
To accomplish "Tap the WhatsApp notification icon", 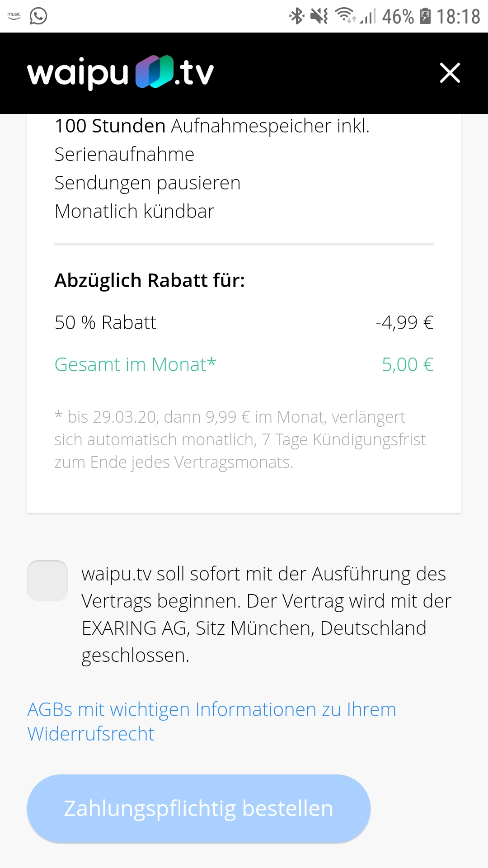I will pos(38,16).
